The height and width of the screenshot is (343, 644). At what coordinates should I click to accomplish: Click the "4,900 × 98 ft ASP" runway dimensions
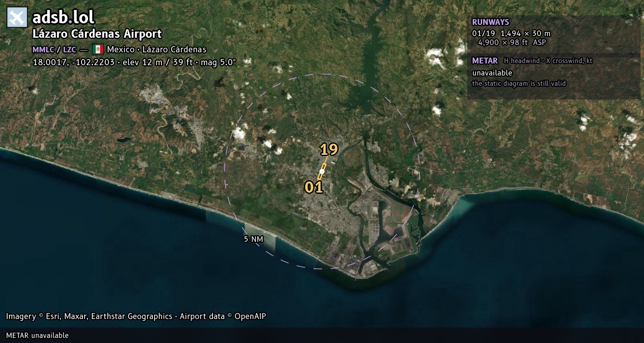point(512,42)
